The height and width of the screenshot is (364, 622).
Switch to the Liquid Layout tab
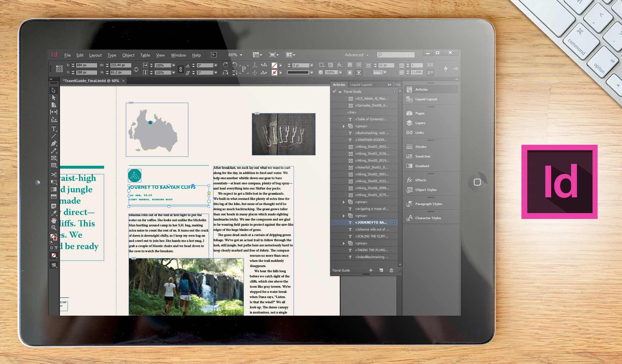[x=361, y=85]
